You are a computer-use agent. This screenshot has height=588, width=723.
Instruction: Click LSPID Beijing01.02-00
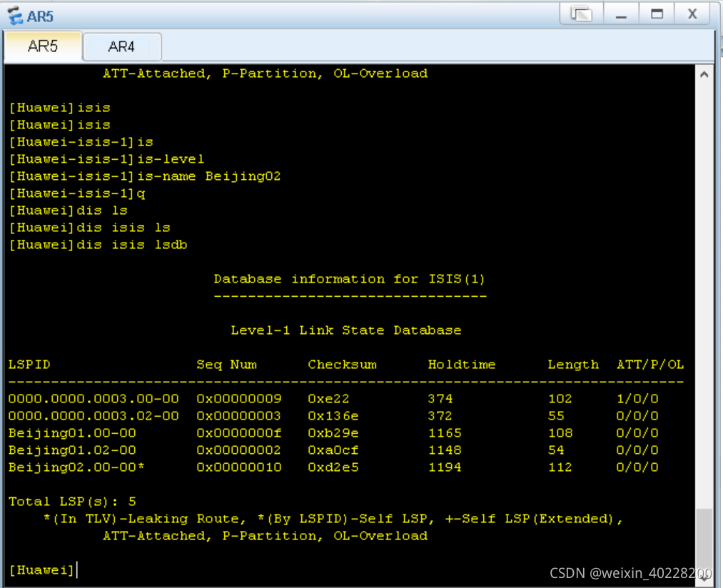tap(72, 450)
